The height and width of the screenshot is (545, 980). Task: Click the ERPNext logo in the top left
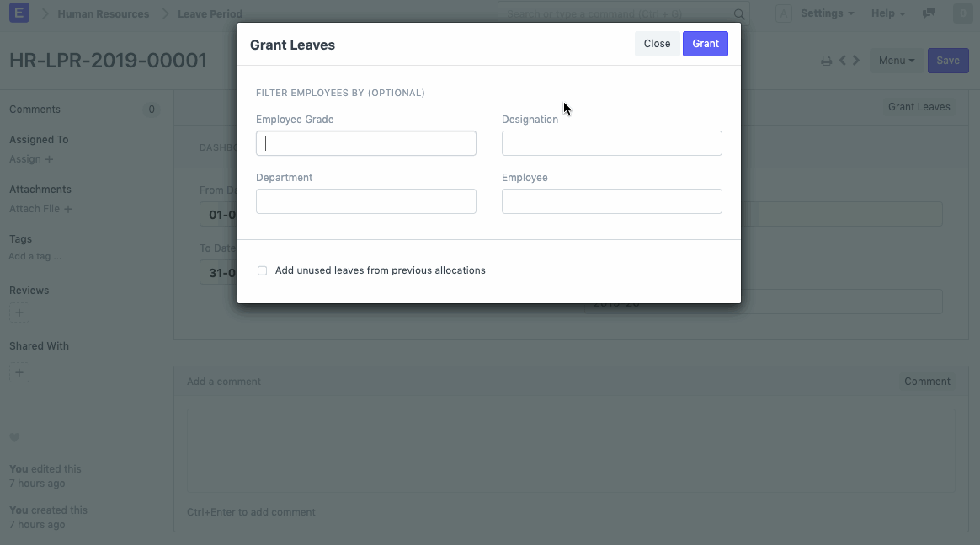[19, 13]
